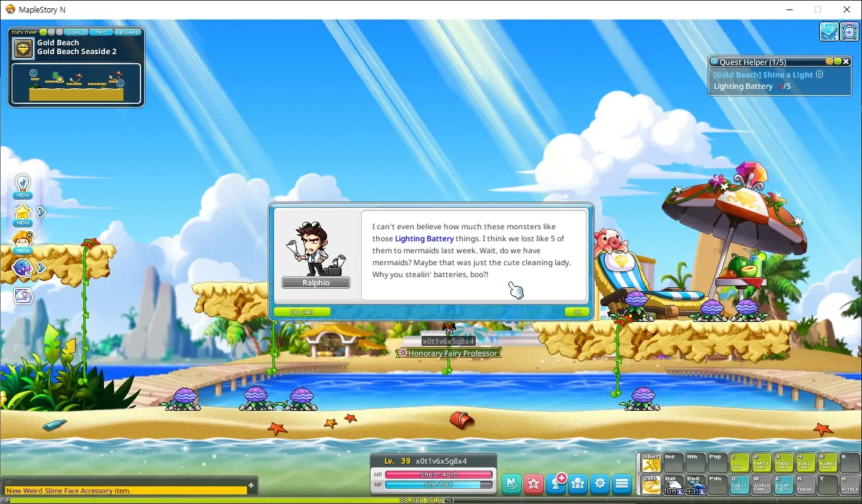
Task: Click the minimap area view
Action: pyautogui.click(x=76, y=83)
